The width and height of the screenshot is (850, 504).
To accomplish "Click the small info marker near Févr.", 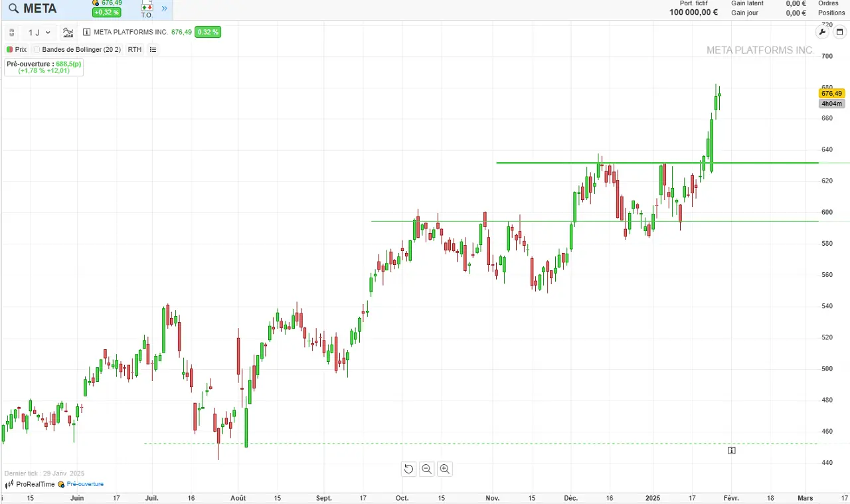I will [x=731, y=450].
